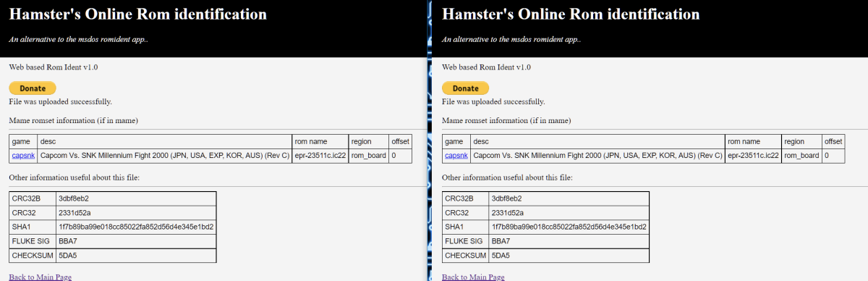Click the 'desc' column header in left page
The height and width of the screenshot is (281, 868).
[165, 141]
